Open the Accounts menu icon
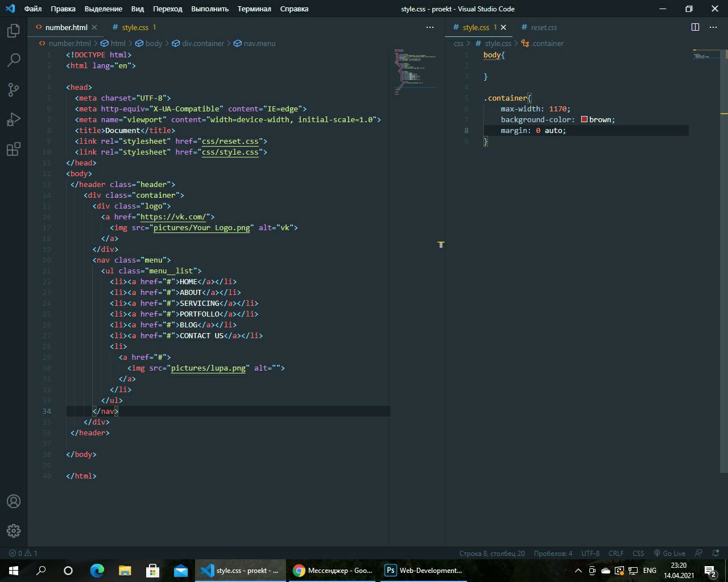Viewport: 728px width, 582px height. (14, 501)
